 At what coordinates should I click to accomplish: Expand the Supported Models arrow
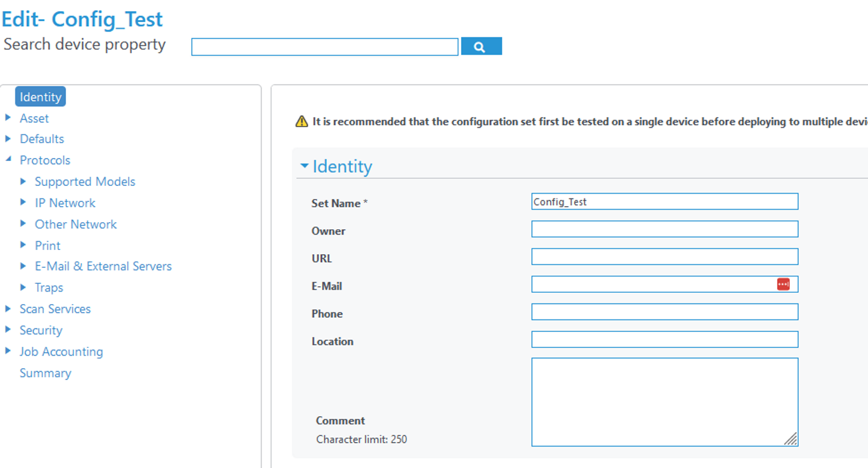[x=23, y=181]
